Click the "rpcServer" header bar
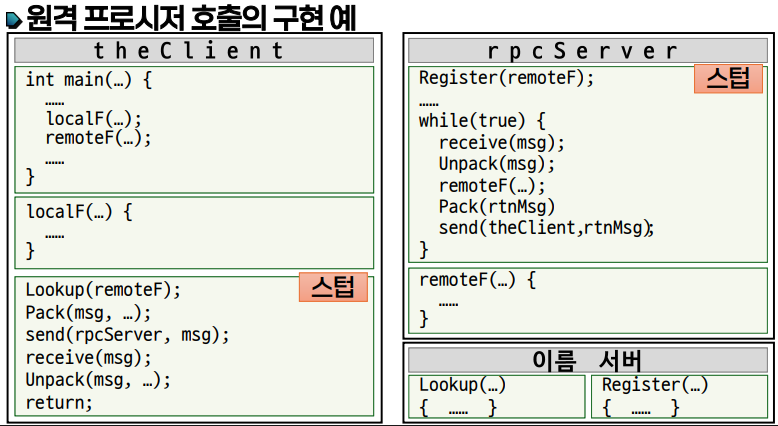 (587, 51)
